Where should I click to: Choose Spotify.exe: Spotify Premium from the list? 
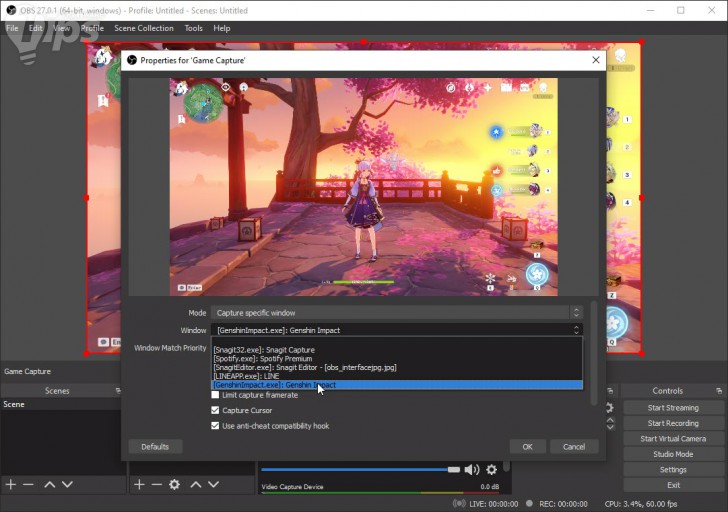pyautogui.click(x=397, y=359)
